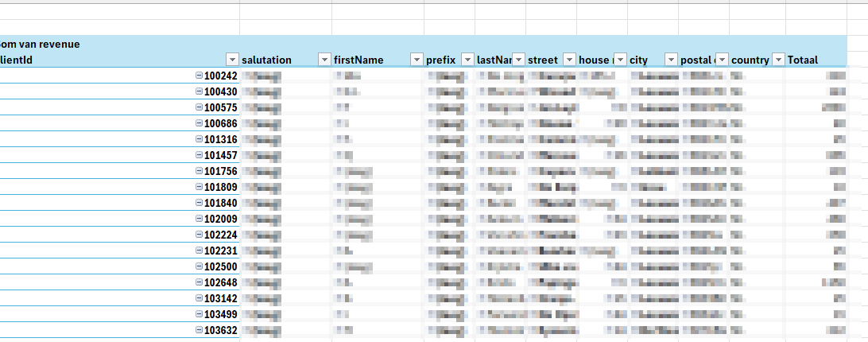Image resolution: width=868 pixels, height=342 pixels.
Task: Open the city column filter dropdown
Action: coord(671,60)
